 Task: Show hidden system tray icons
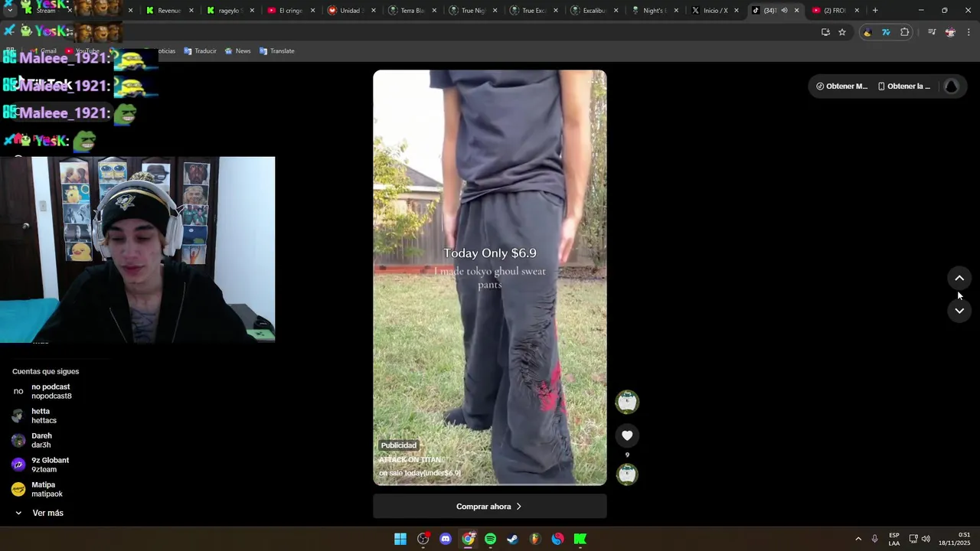(x=858, y=539)
